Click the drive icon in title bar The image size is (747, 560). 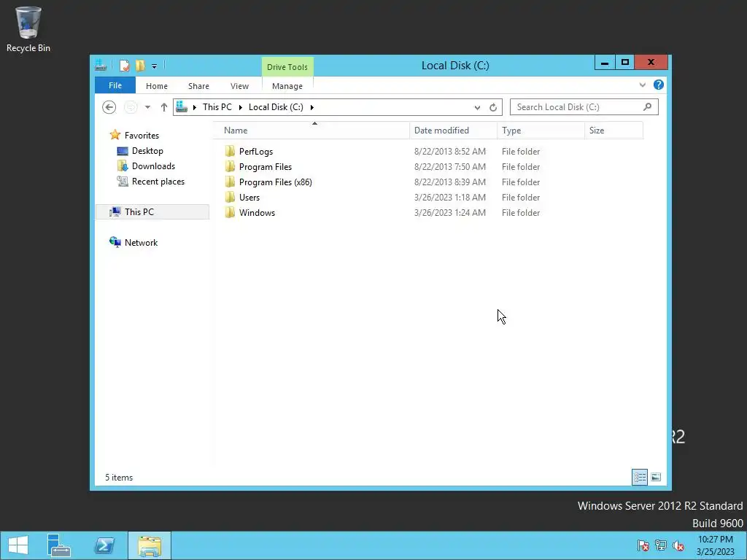point(101,65)
